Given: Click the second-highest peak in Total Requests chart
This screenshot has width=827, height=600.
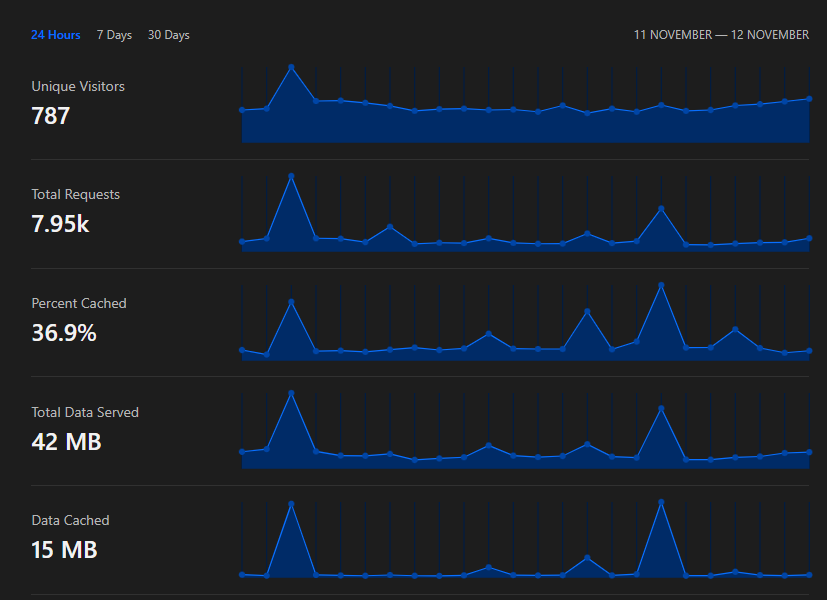Looking at the screenshot, I should point(661,209).
